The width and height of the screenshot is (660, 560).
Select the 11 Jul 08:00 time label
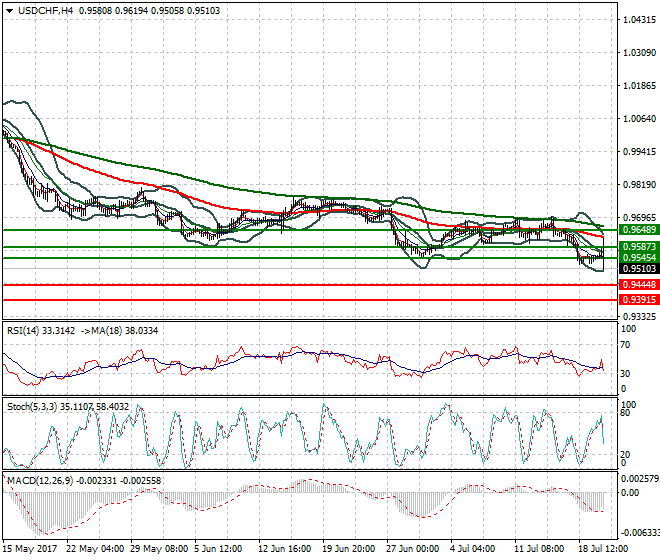[539, 549]
